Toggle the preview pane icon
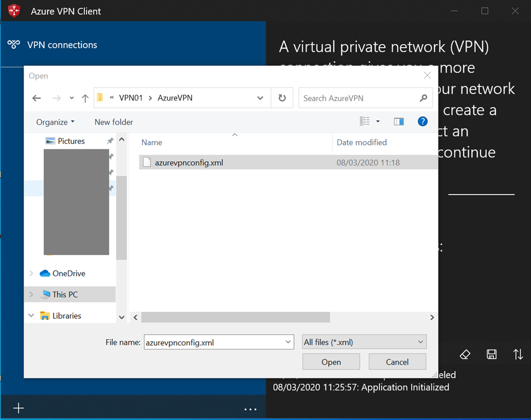 click(399, 121)
